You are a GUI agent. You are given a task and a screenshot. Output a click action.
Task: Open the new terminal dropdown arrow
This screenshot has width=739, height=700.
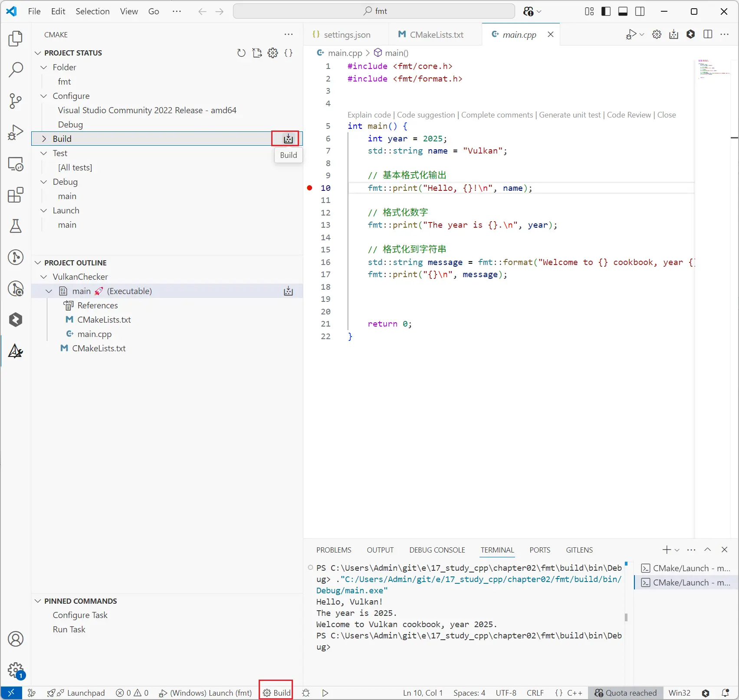(677, 550)
